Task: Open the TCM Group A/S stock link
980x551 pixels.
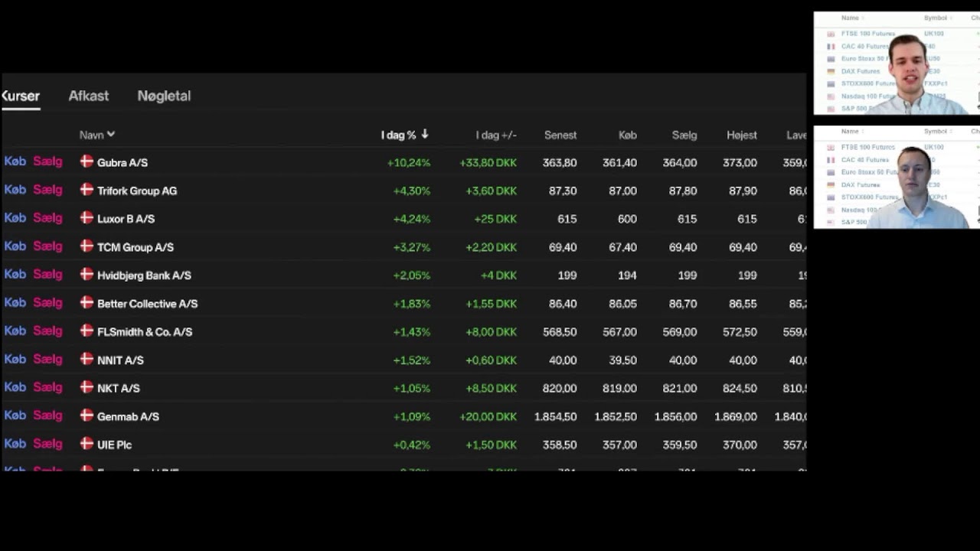Action: tap(136, 247)
